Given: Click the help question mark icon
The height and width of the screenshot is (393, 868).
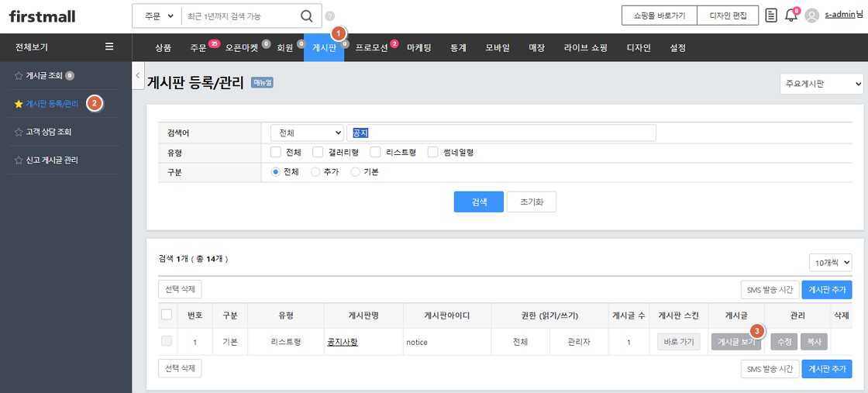Looking at the screenshot, I should point(330,16).
